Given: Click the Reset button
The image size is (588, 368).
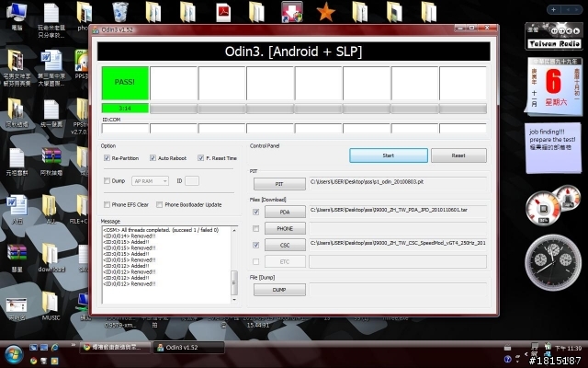Looking at the screenshot, I should pyautogui.click(x=458, y=155).
